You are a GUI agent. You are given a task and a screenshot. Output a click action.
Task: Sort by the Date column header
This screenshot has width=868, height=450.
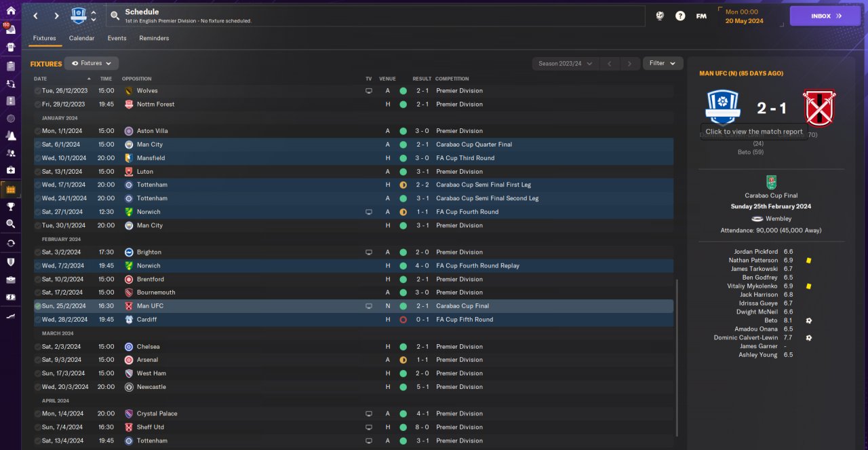41,79
